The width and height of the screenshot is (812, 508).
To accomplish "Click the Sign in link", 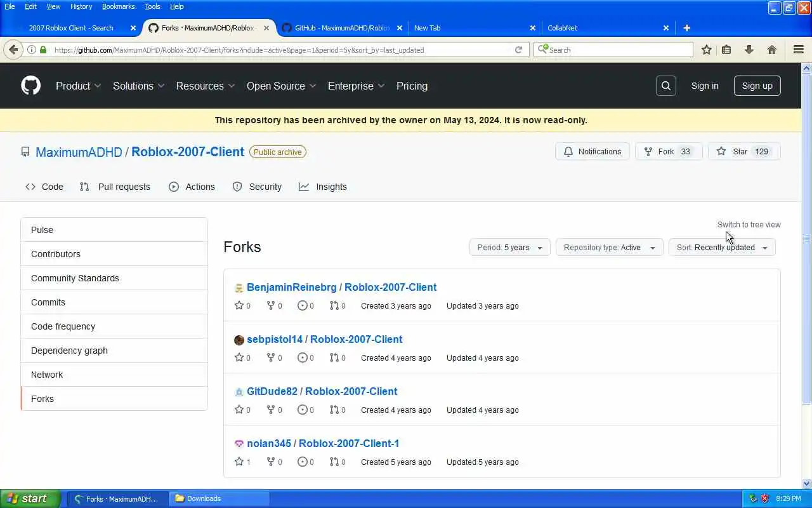I will tap(705, 86).
